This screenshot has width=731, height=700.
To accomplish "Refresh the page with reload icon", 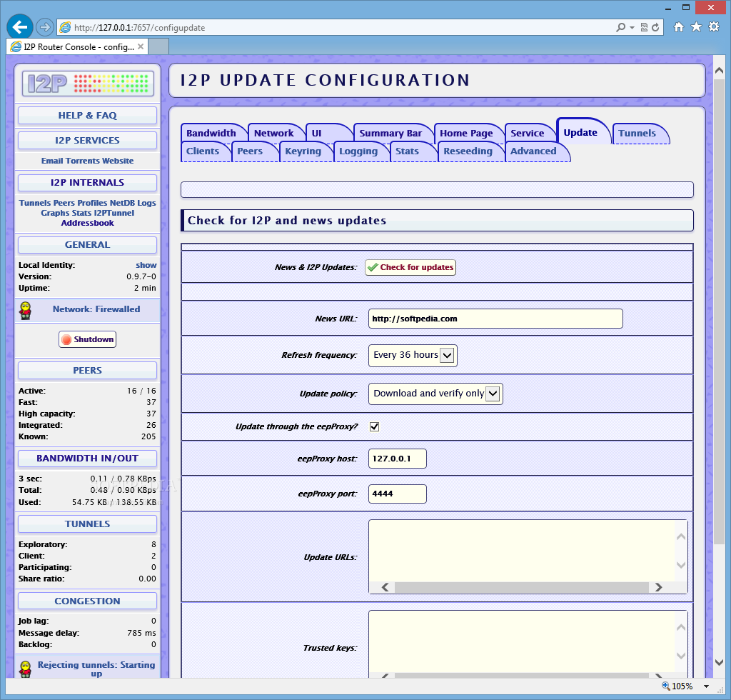I will (655, 28).
